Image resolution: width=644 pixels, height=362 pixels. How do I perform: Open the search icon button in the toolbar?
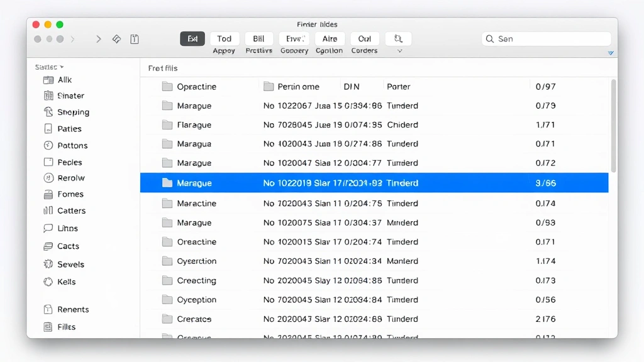[x=398, y=38]
